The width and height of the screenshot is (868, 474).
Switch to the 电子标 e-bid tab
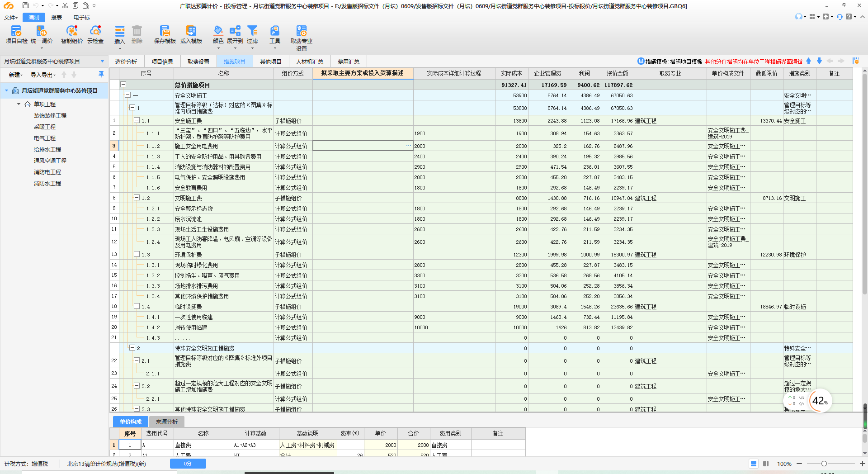[82, 17]
